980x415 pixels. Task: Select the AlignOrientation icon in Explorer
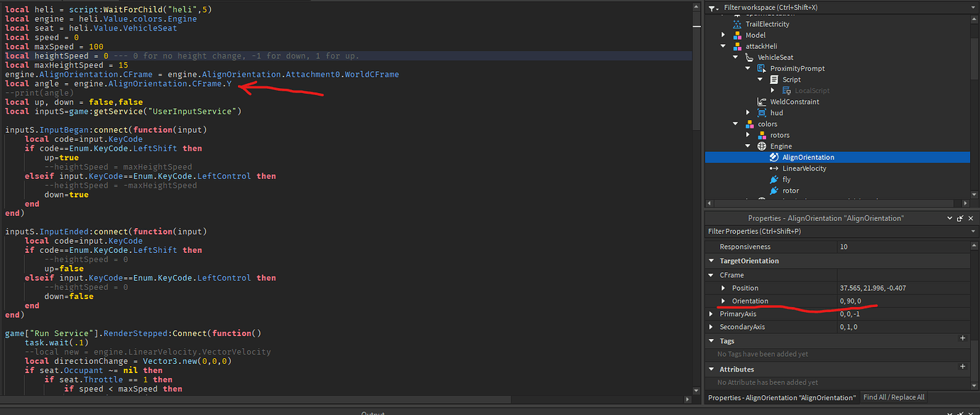point(774,157)
